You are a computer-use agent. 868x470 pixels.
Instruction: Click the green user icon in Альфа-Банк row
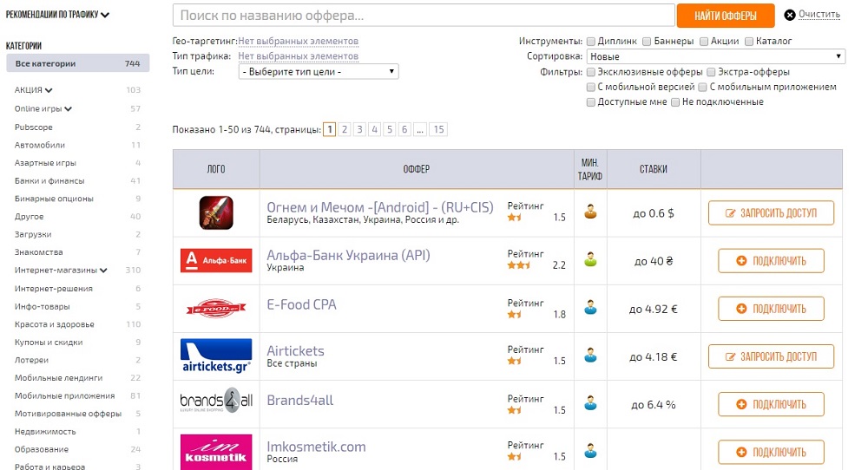tap(590, 259)
